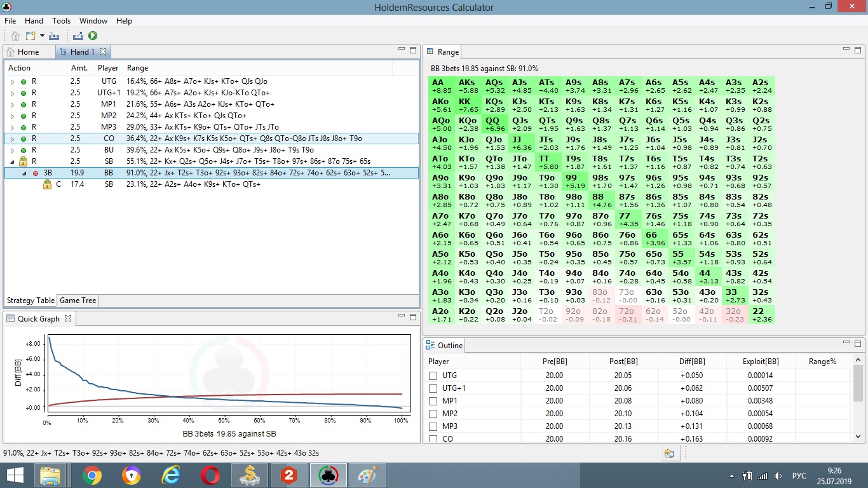Click the lock icon on SB call row
This screenshot has height=488, width=868.
click(47, 184)
